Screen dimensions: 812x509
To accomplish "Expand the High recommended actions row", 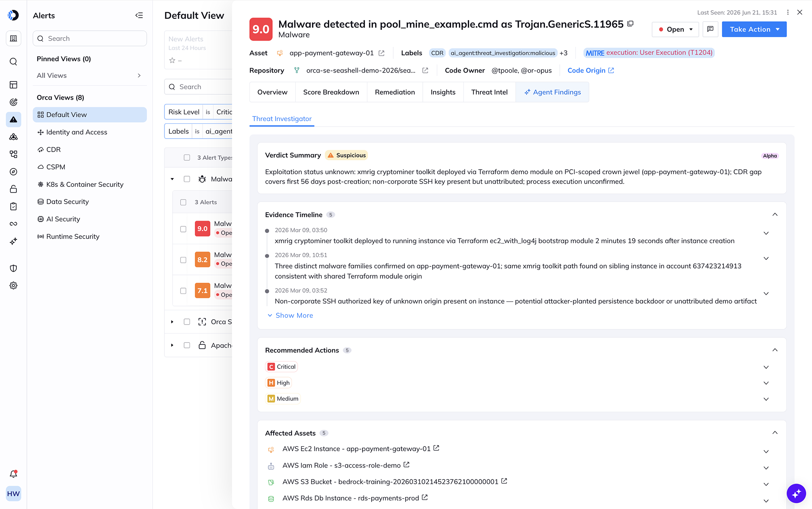I will click(766, 383).
